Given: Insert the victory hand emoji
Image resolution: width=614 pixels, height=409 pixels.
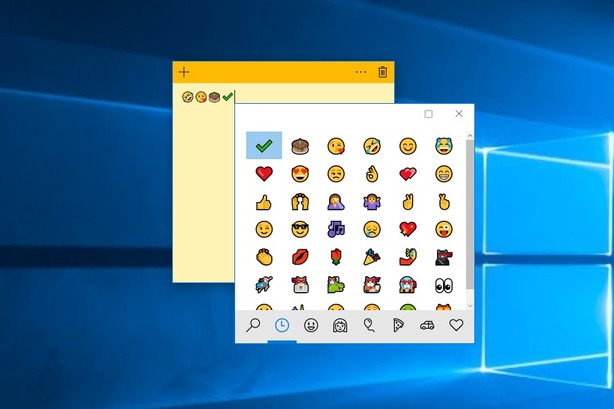Looking at the screenshot, I should (x=408, y=202).
